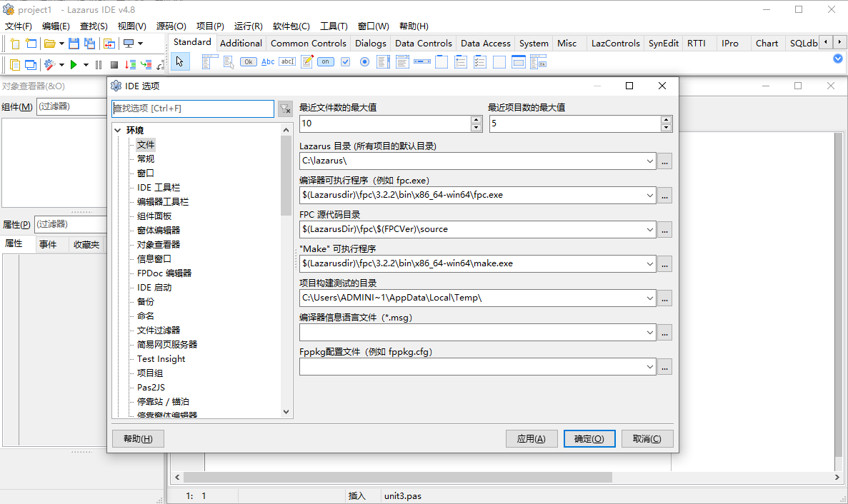Click the Step Over green arrow icon
Image resolution: width=848 pixels, height=504 pixels.
coord(146,65)
